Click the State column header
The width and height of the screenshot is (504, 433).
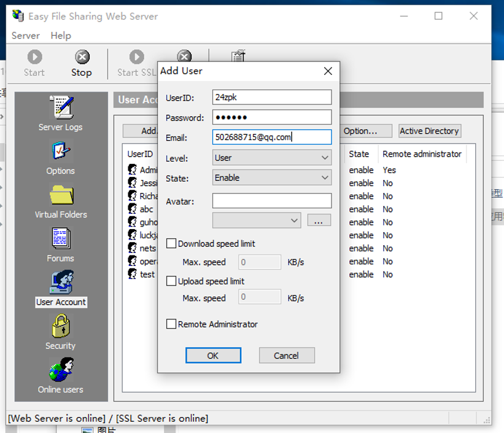[x=362, y=154]
